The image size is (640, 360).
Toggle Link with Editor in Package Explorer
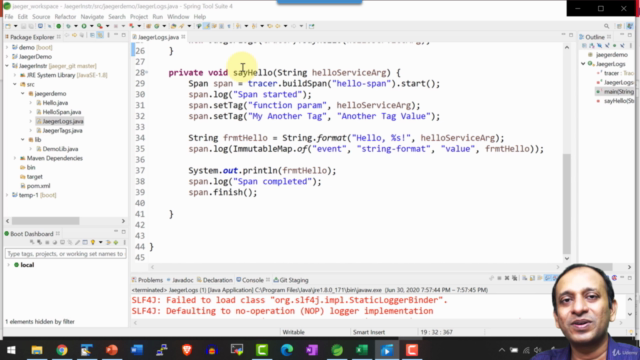(100, 36)
